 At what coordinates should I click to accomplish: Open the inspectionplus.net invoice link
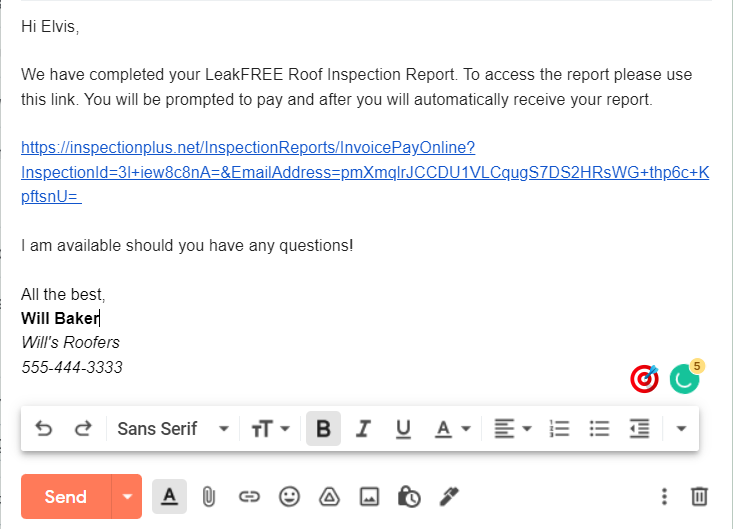pos(248,148)
